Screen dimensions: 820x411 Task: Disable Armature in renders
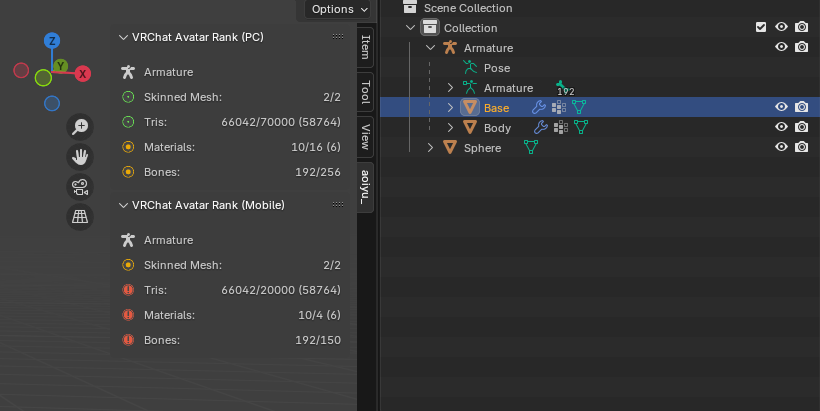click(x=801, y=47)
